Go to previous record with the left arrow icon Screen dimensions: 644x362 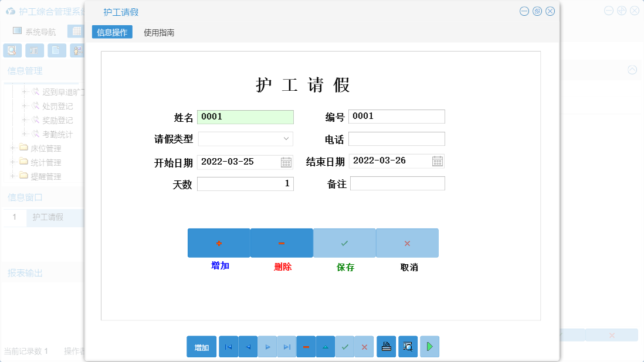248,346
